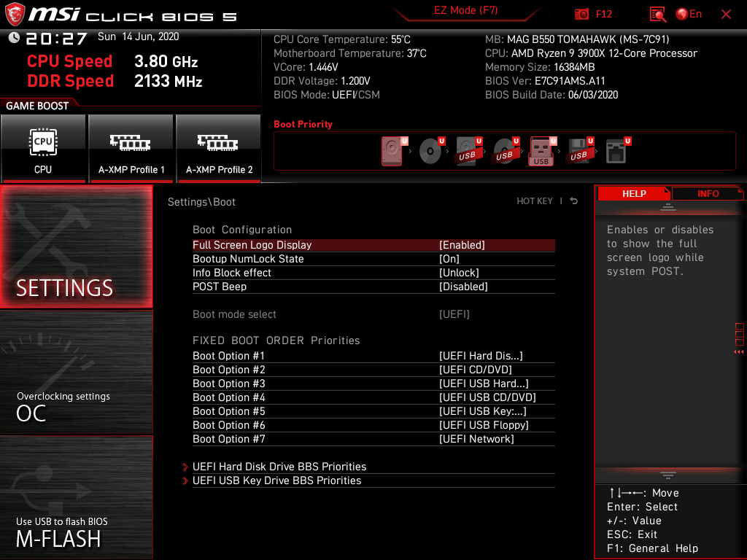Click the F12 screenshot camera icon

click(x=581, y=15)
